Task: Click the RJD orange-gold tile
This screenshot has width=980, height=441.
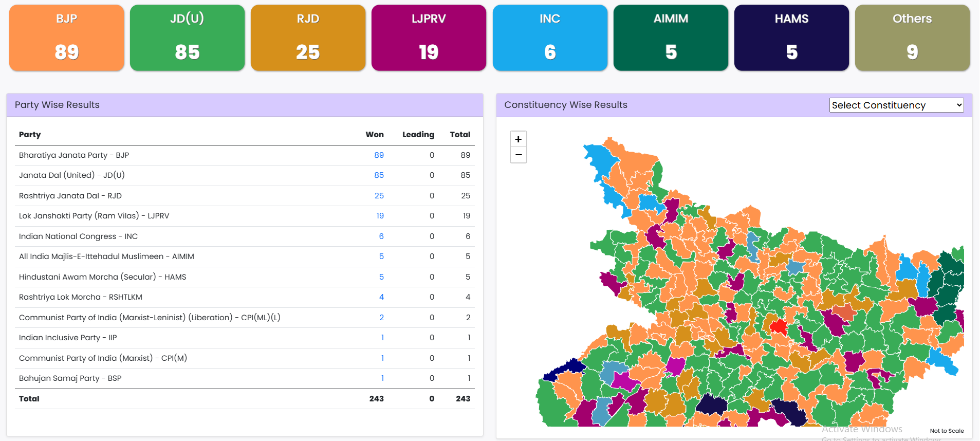Action: [x=308, y=38]
